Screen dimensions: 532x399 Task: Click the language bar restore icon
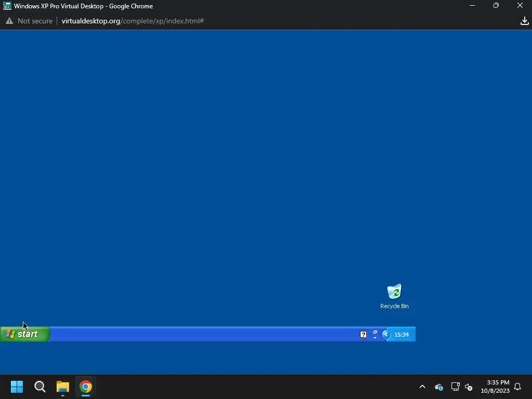tap(375, 332)
